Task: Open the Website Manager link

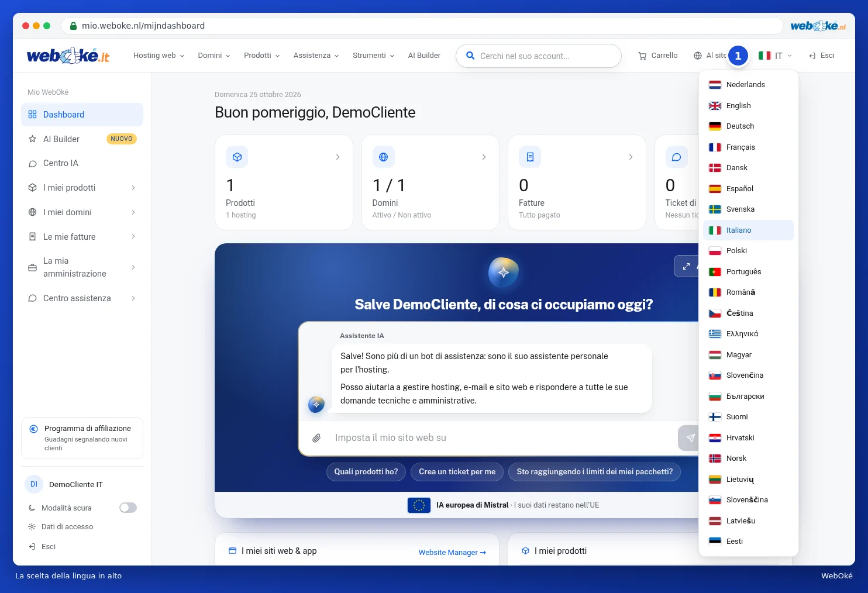Action: click(452, 553)
